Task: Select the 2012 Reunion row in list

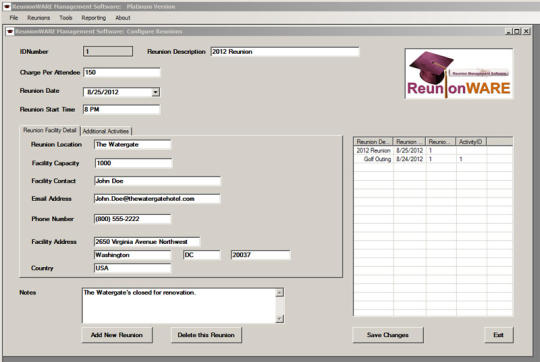Action: coord(433,151)
